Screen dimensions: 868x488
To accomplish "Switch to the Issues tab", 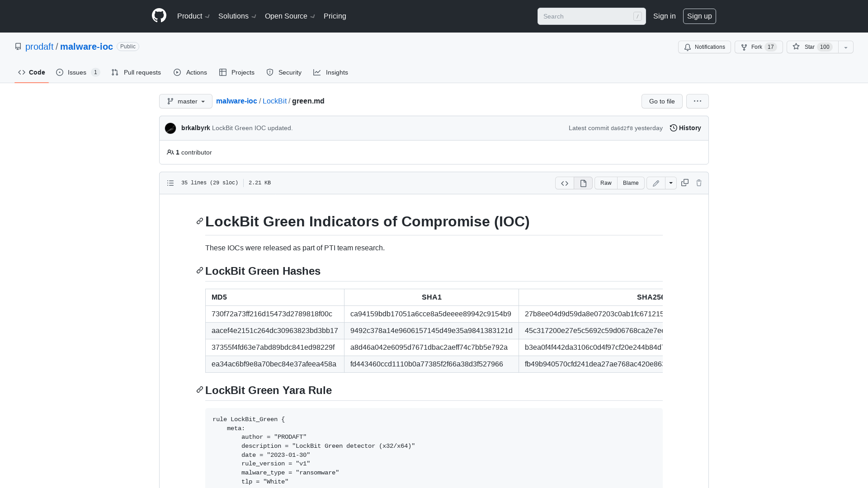I will pyautogui.click(x=78, y=72).
